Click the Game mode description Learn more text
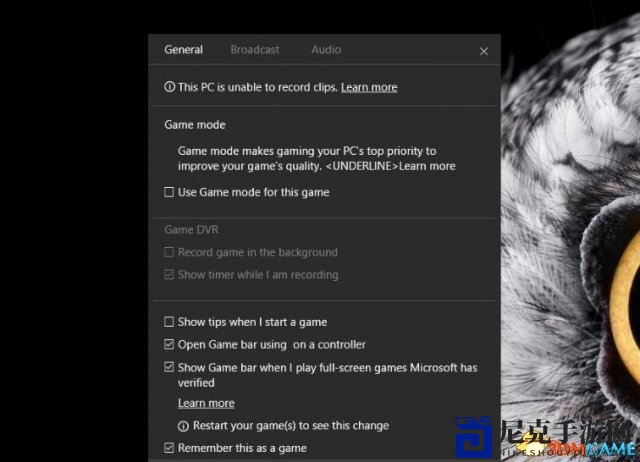The image size is (640, 462). pos(427,166)
